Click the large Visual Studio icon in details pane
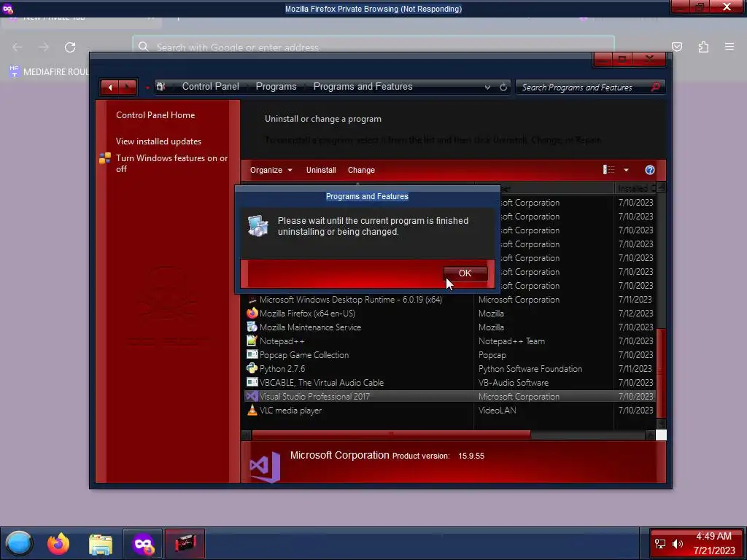 265,466
